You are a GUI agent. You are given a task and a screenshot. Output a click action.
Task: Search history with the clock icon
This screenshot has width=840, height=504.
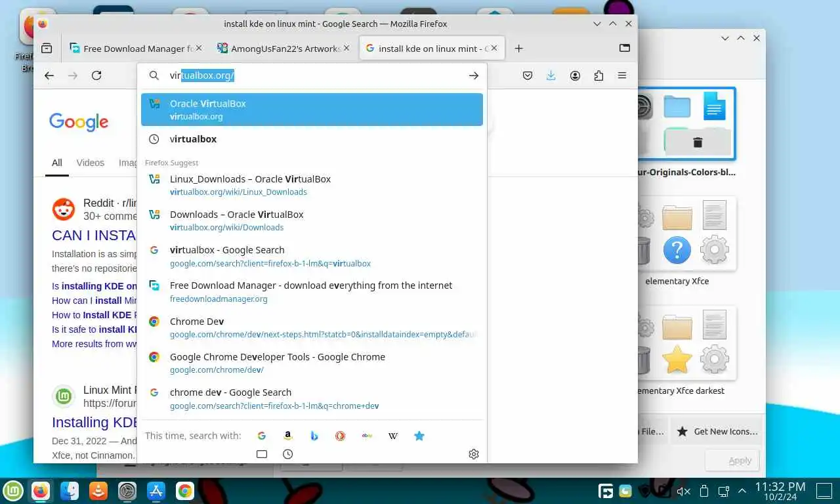287,454
